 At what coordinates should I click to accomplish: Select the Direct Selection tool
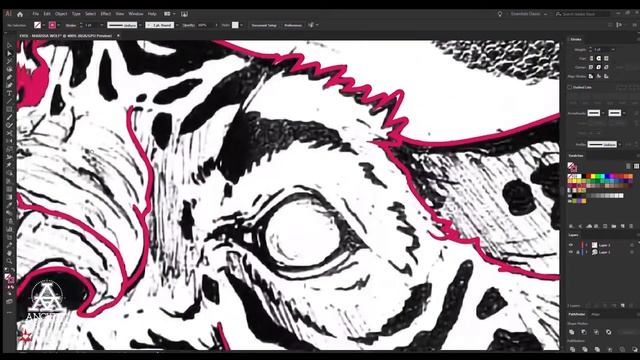pyautogui.click(x=9, y=53)
